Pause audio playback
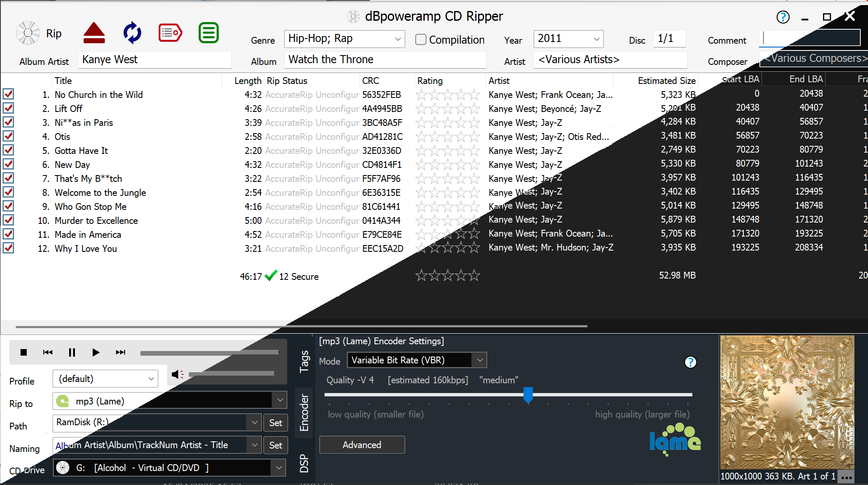This screenshot has height=485, width=868. [x=72, y=352]
